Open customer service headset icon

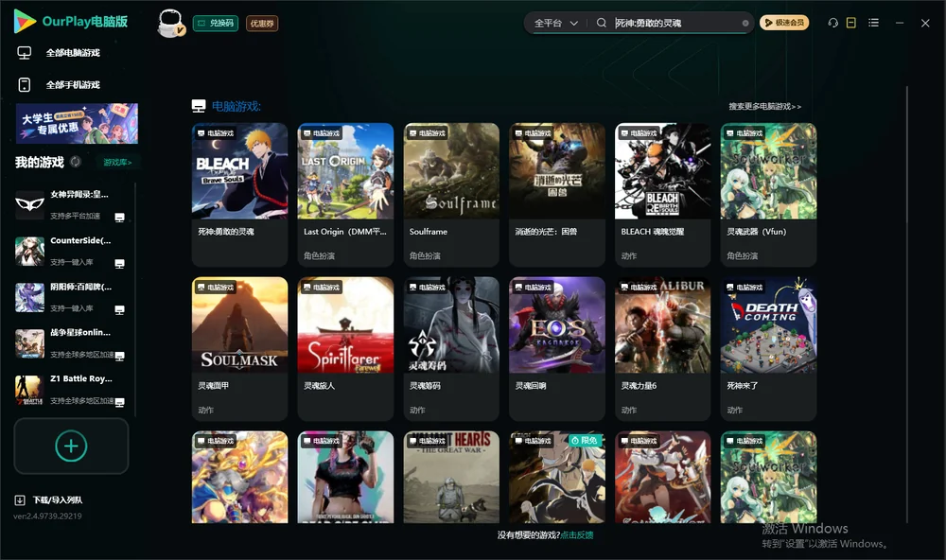[832, 23]
